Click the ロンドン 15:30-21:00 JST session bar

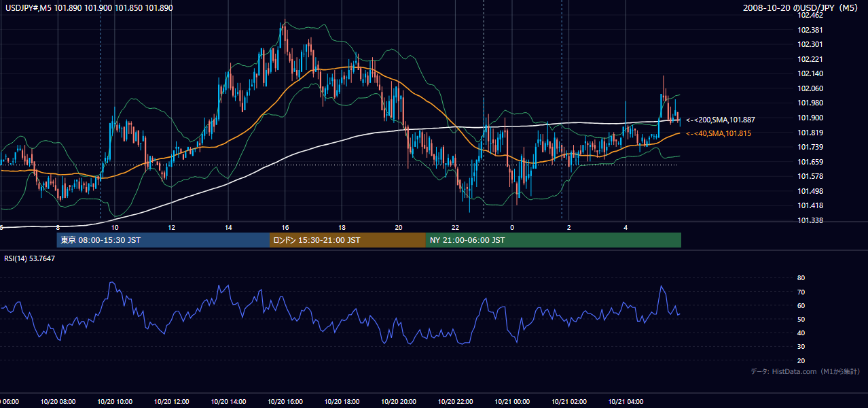click(348, 240)
